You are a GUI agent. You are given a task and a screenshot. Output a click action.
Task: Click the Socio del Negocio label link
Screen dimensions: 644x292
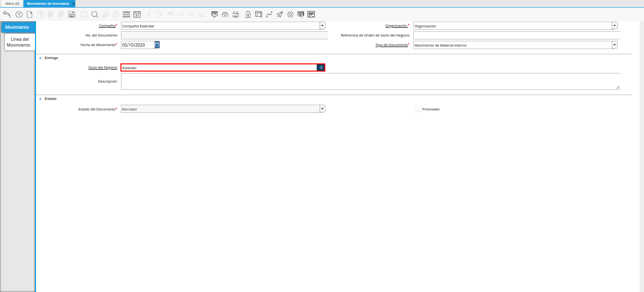coord(103,68)
